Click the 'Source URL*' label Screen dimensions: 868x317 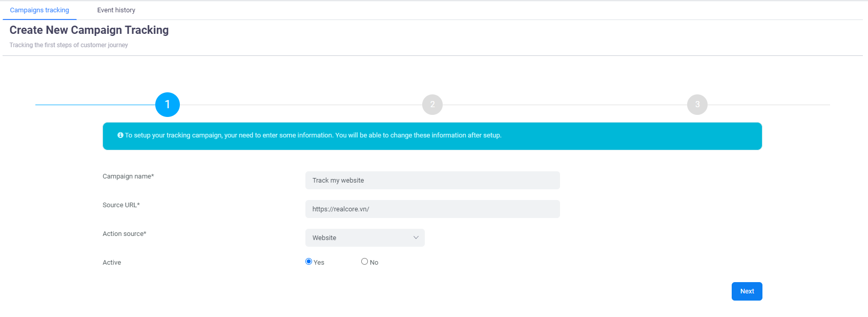121,205
